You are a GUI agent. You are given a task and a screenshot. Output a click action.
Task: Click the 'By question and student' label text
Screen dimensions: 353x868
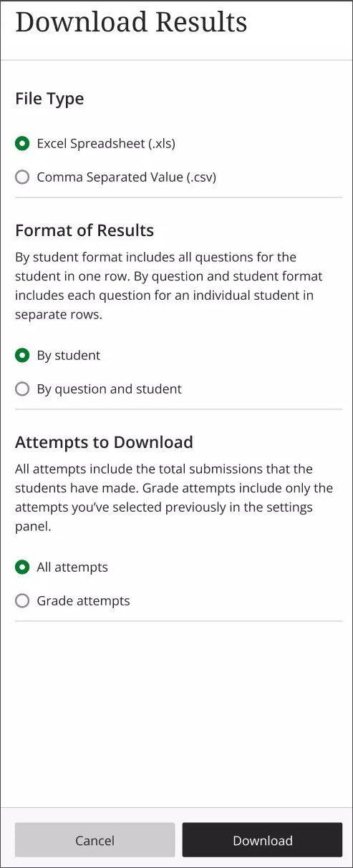pyautogui.click(x=110, y=389)
